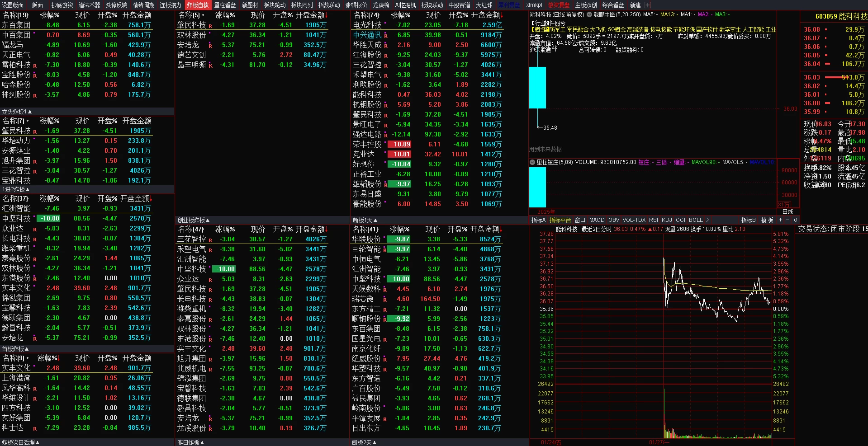Open the main chart indicator dropdown circle
This screenshot has width=868, height=446.
click(589, 14)
